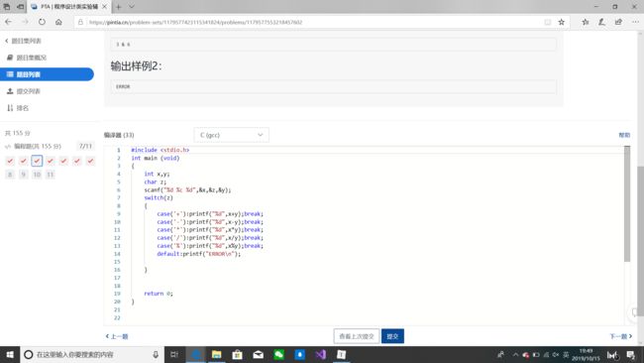Screen dimensions: 644x363
Task: Select problem 7 checkmark box
Action: pos(90,161)
